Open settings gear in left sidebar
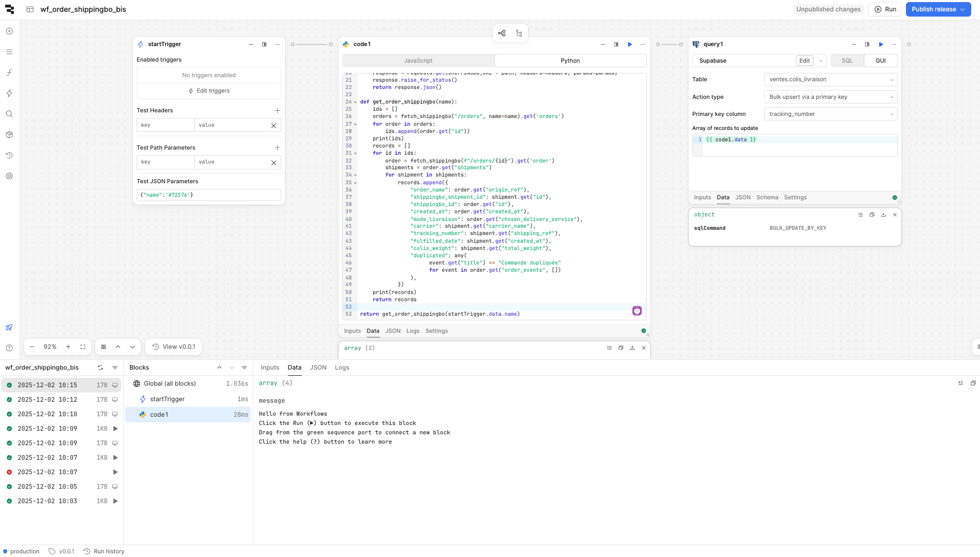The height and width of the screenshot is (557, 980). coord(9,176)
